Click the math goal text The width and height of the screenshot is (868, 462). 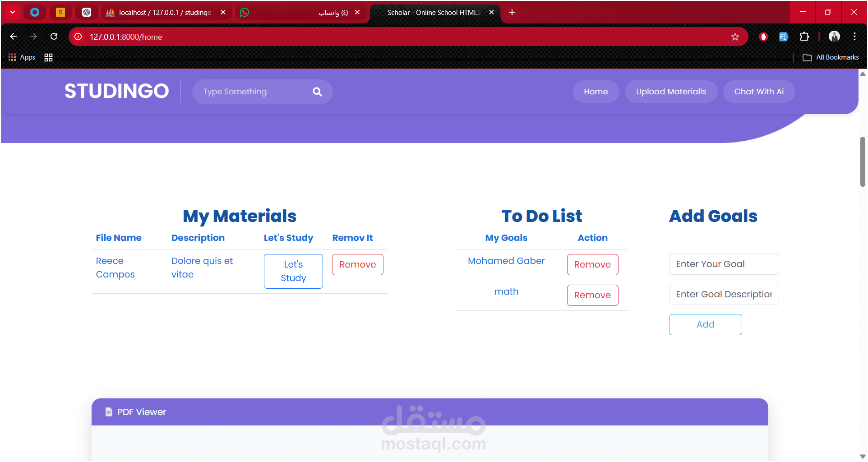[x=506, y=291]
